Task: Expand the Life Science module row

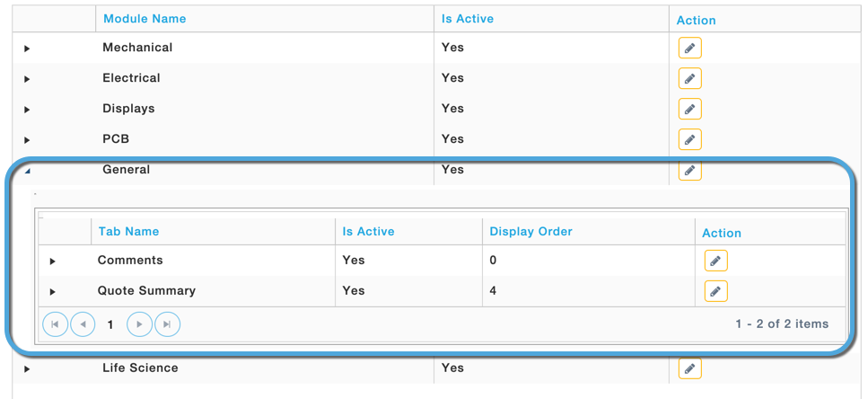Action: point(27,369)
